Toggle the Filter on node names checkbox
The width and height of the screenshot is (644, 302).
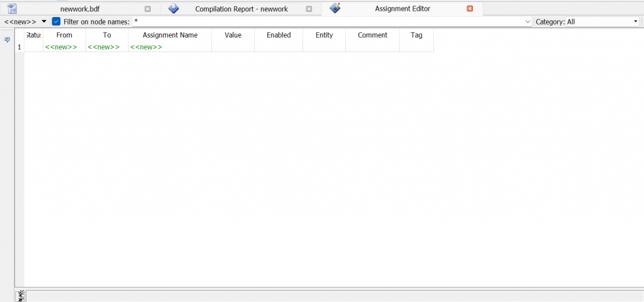56,21
